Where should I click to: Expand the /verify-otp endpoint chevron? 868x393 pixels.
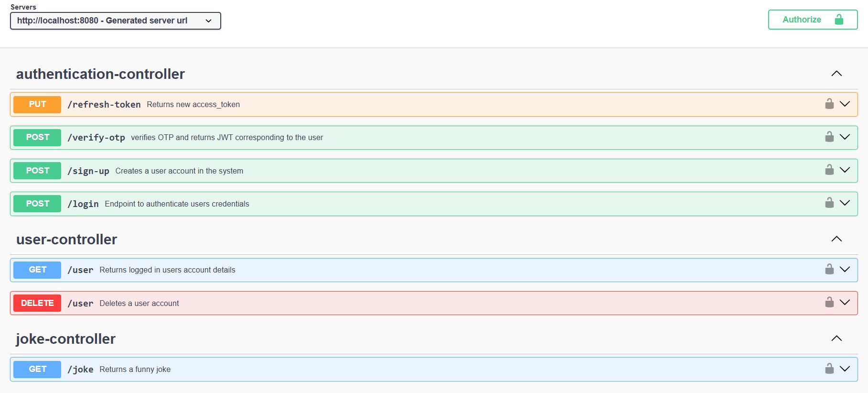pos(845,137)
